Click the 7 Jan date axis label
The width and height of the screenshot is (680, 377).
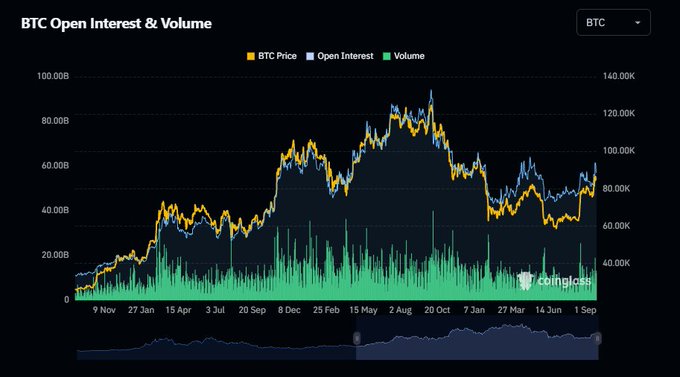pyautogui.click(x=474, y=310)
